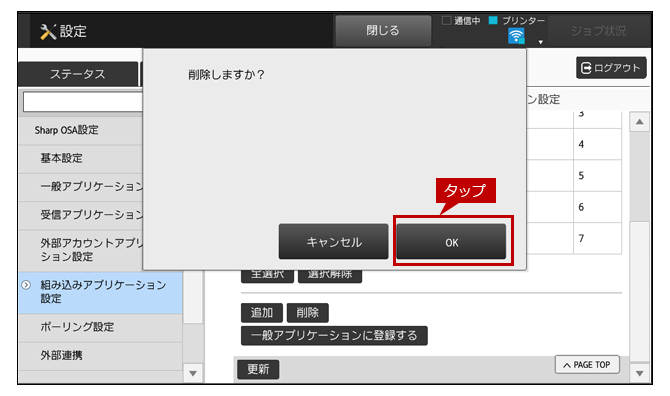Screen dimensions: 670x396
Task: Select 基本設定 in sidebar
Action: click(80, 158)
